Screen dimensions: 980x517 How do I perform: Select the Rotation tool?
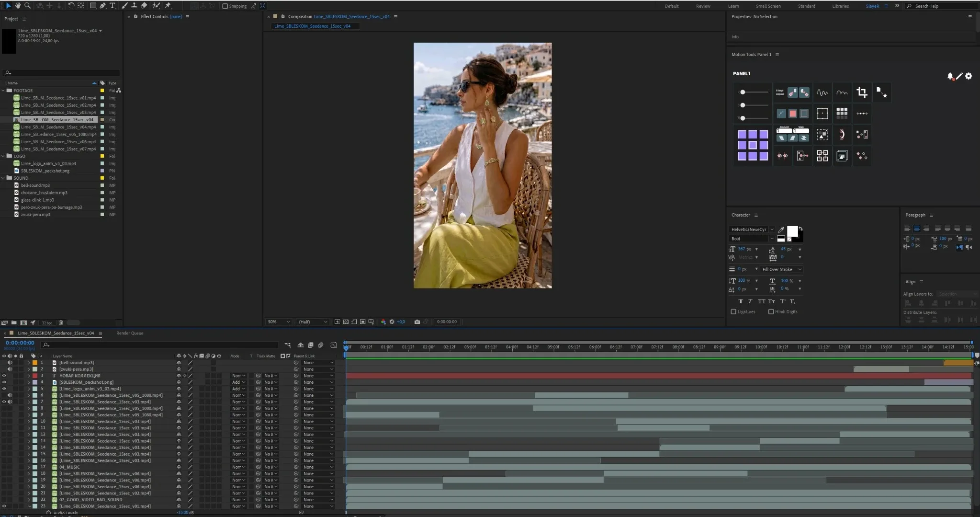tap(71, 6)
